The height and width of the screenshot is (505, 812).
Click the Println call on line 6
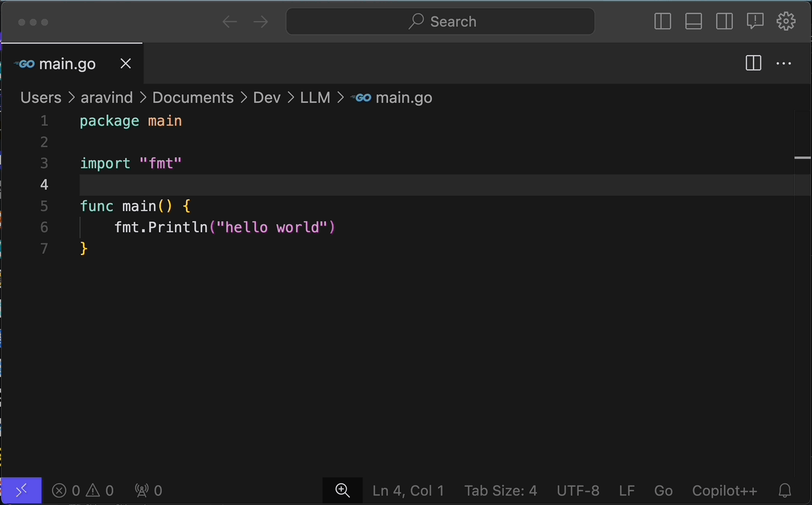click(178, 227)
